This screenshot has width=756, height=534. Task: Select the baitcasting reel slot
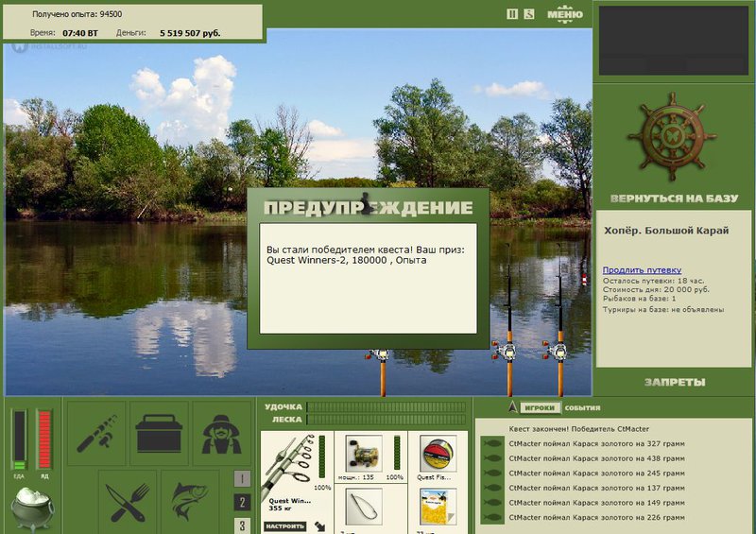(364, 454)
